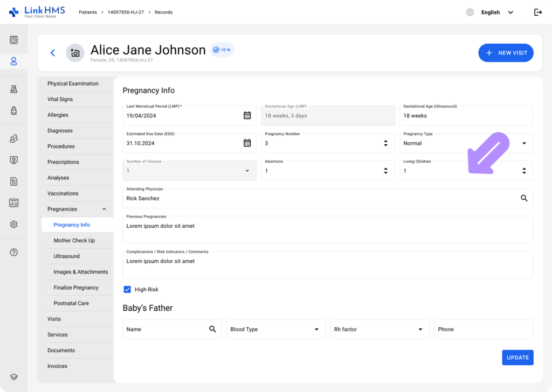Open the Number of Fetuses dropdown
The height and width of the screenshot is (392, 552).
[189, 171]
